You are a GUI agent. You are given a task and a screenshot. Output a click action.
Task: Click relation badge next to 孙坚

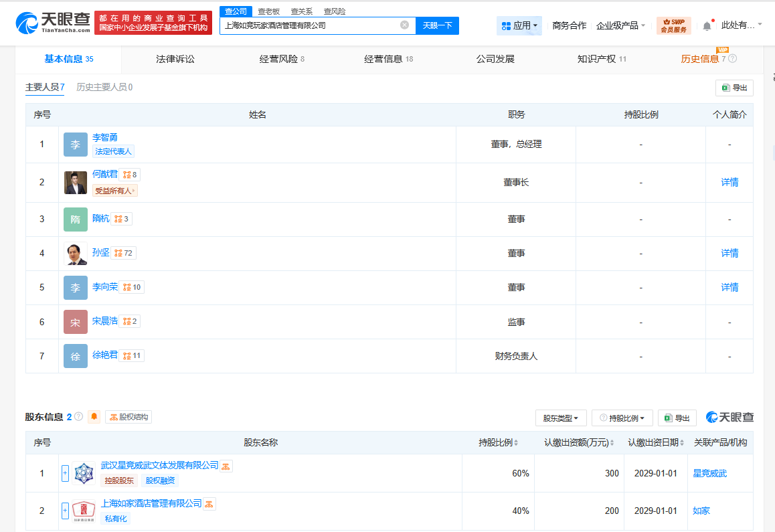124,253
